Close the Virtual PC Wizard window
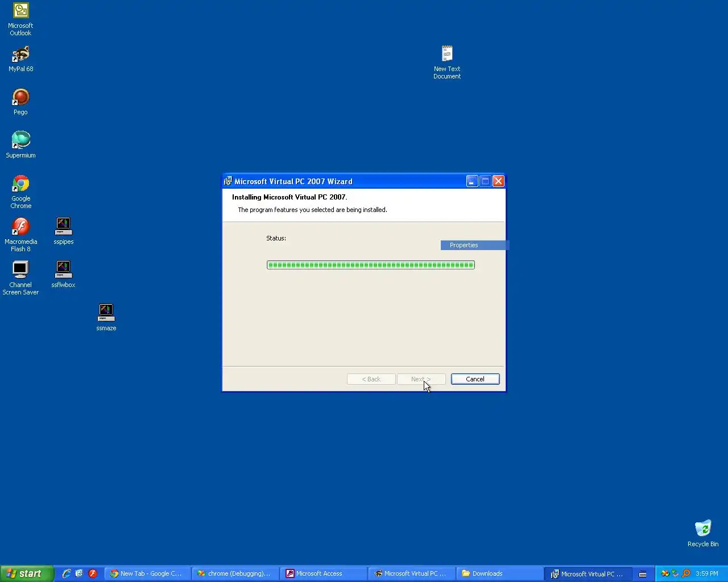The height and width of the screenshot is (582, 728). pyautogui.click(x=498, y=181)
